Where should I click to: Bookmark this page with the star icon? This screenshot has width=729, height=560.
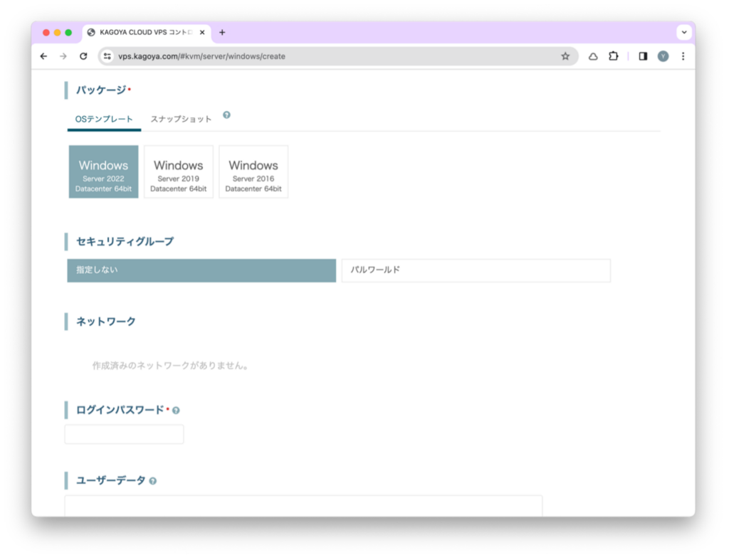click(565, 56)
